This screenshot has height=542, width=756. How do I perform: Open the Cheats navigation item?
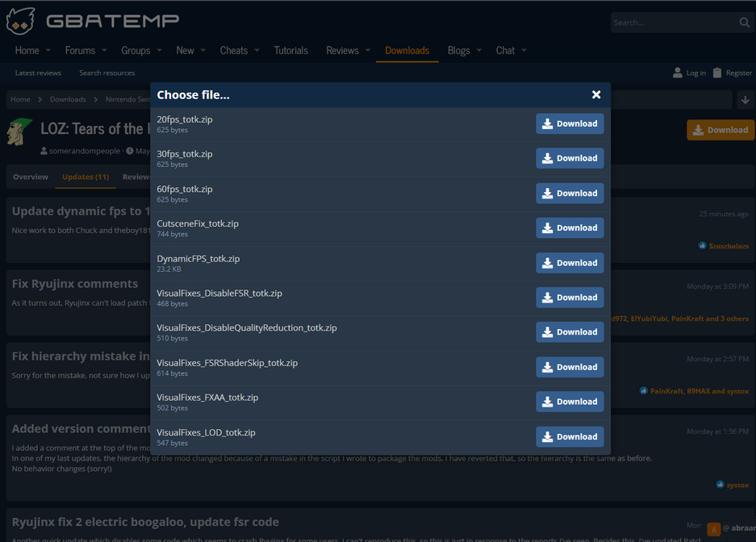(x=234, y=51)
